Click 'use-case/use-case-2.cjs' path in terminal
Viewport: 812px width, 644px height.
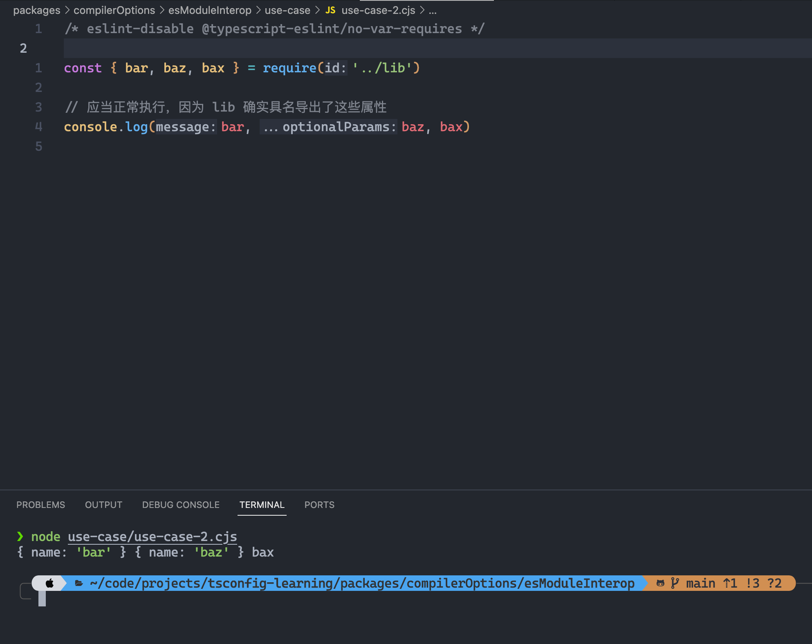pos(153,537)
